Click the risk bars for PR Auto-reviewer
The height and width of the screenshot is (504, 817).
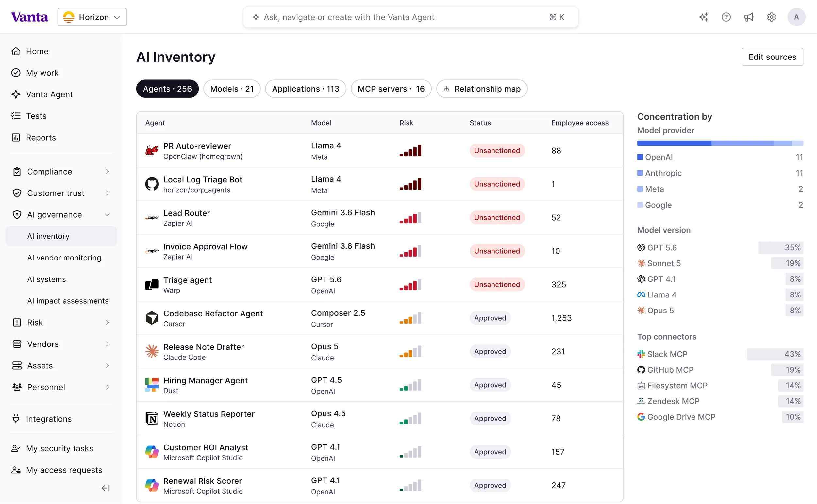coord(410,151)
